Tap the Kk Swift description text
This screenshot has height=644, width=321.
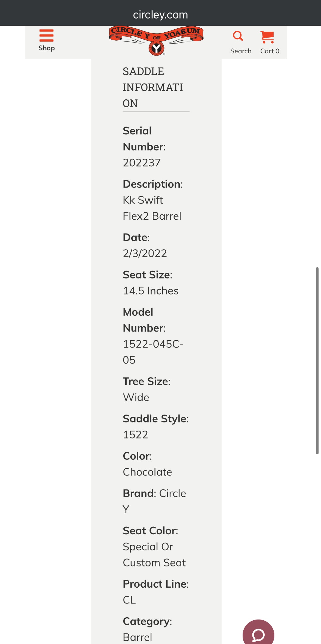(x=143, y=200)
